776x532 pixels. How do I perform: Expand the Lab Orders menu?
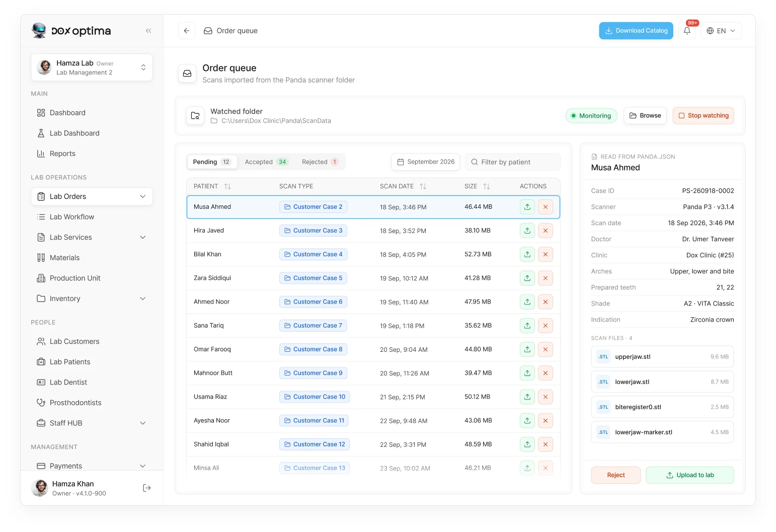coord(92,196)
